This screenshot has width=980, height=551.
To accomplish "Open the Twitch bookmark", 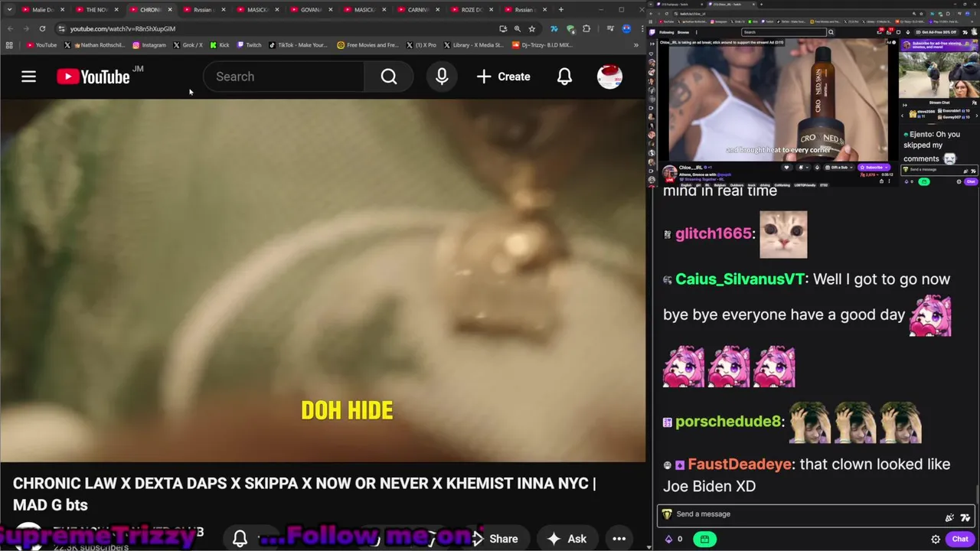I will (x=249, y=45).
